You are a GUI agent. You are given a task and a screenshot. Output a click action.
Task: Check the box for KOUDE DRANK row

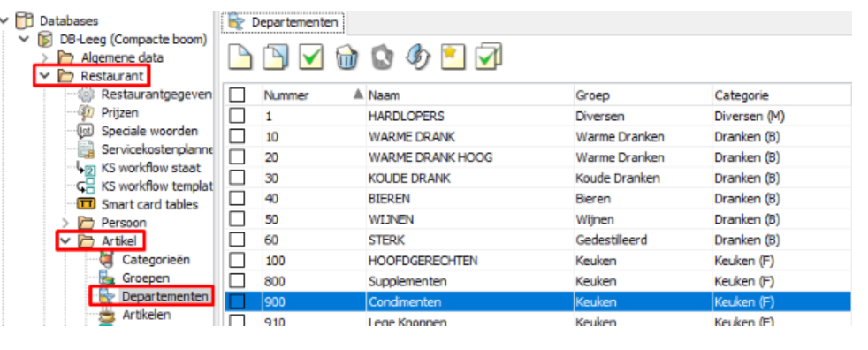[x=237, y=178]
